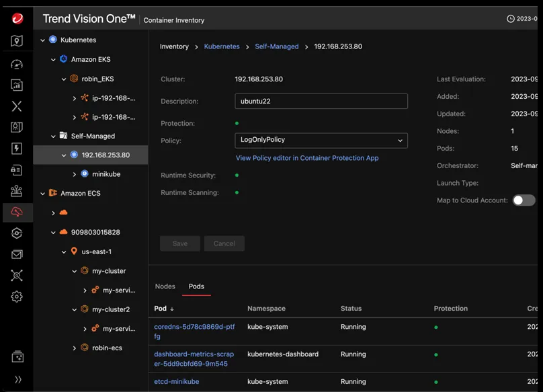Screen dimensions: 543x392
Task: Open the dashboard gauge icon in sidebar
Action: tap(17, 64)
